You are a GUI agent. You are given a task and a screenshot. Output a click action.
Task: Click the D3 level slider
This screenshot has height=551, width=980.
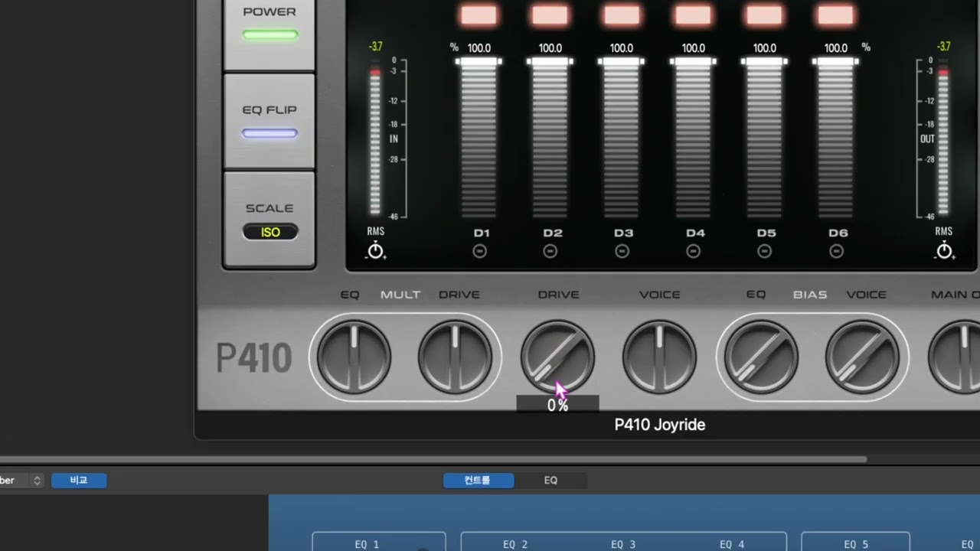(x=622, y=139)
